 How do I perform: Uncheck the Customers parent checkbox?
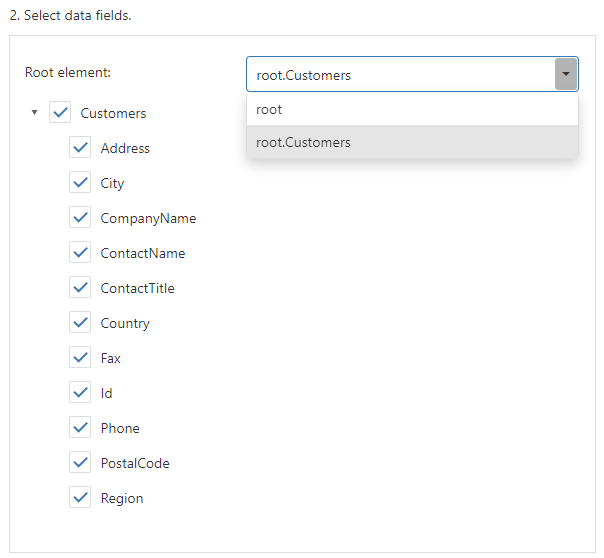point(60,113)
